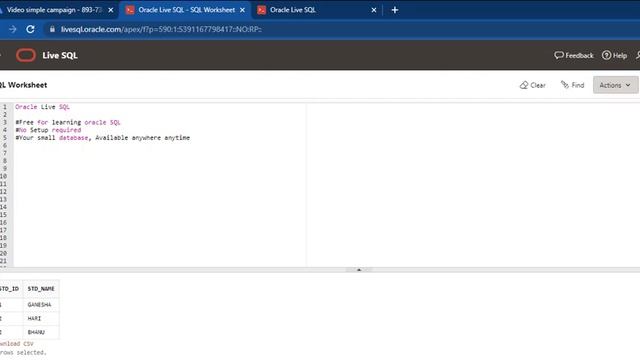640x360 pixels.
Task: Click the eraser icon beside Clear
Action: [524, 85]
